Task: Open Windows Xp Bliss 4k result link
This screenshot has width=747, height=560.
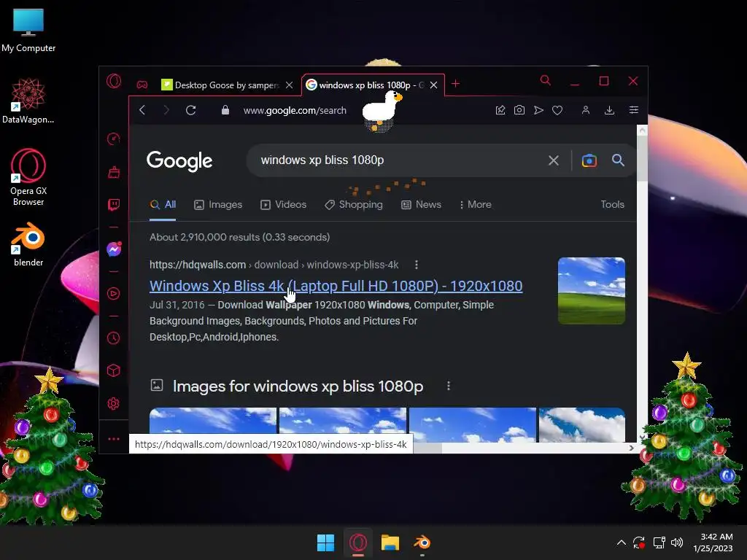Action: [x=336, y=286]
